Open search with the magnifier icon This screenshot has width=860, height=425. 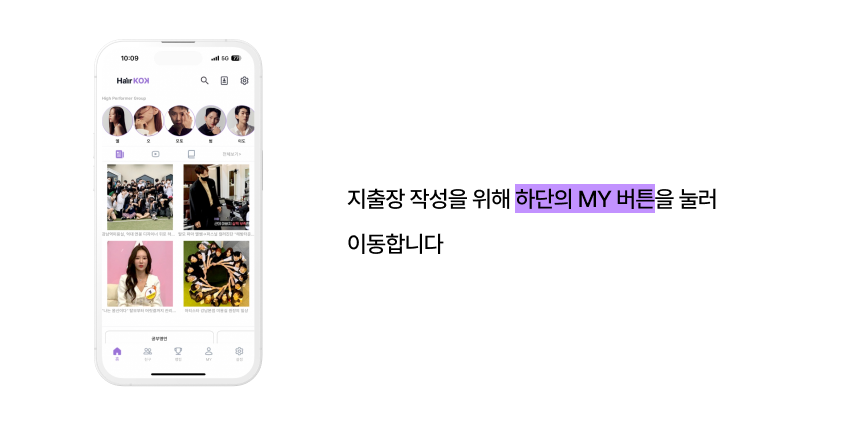point(205,81)
